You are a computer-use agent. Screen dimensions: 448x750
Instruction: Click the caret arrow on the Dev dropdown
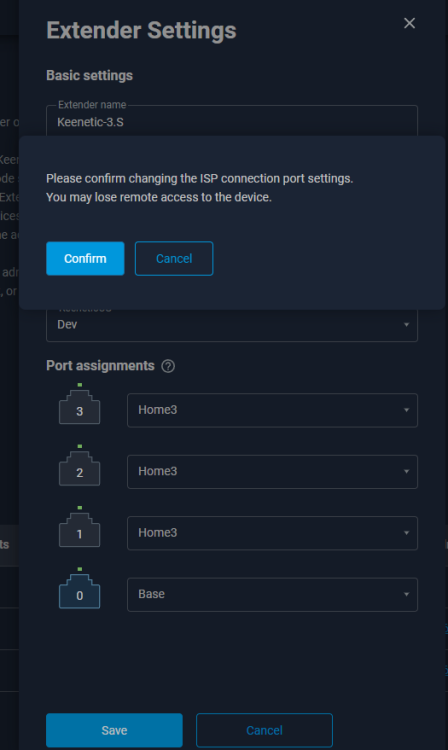click(406, 325)
